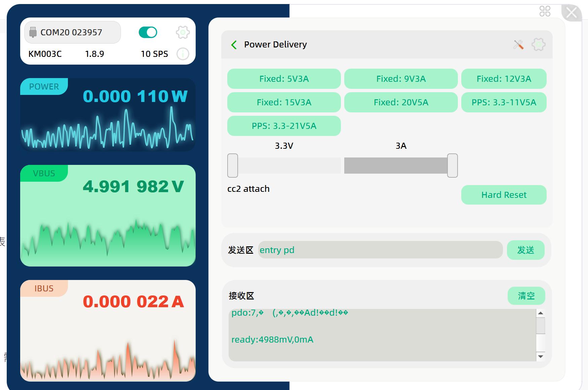Request Fixed: 12V3A profile
The width and height of the screenshot is (588, 390).
(x=504, y=79)
